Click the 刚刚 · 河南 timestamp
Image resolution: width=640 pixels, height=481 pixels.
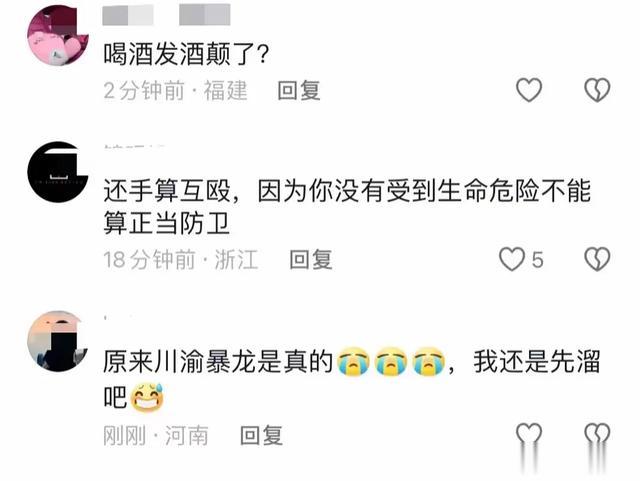pyautogui.click(x=156, y=435)
